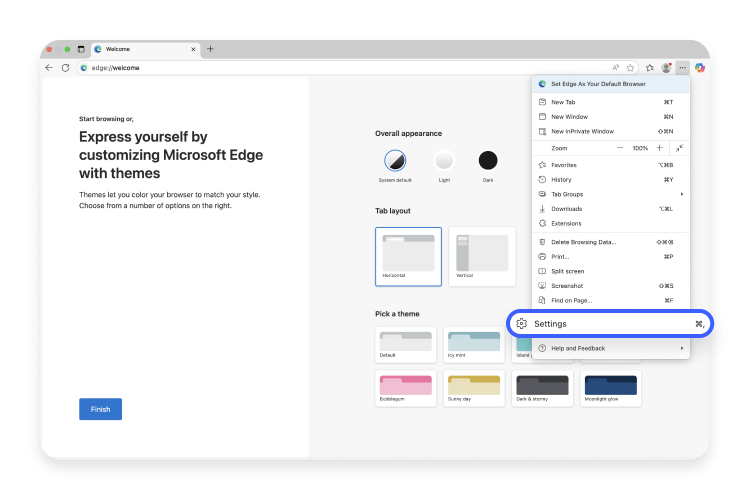Choose New Window from the menu

pos(611,117)
